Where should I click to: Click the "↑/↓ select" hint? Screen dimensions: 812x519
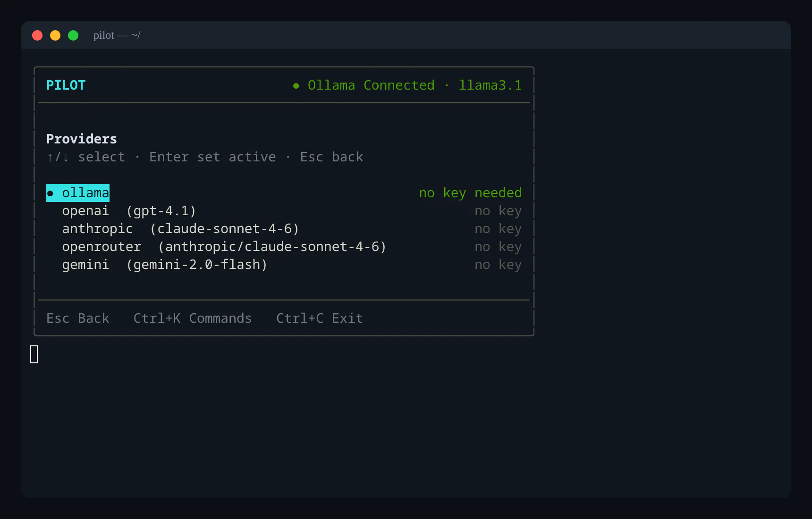86,157
